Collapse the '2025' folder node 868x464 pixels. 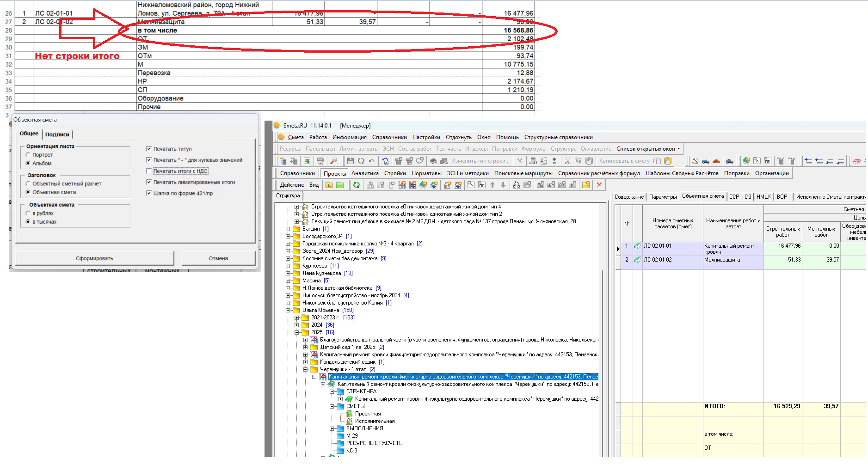296,332
